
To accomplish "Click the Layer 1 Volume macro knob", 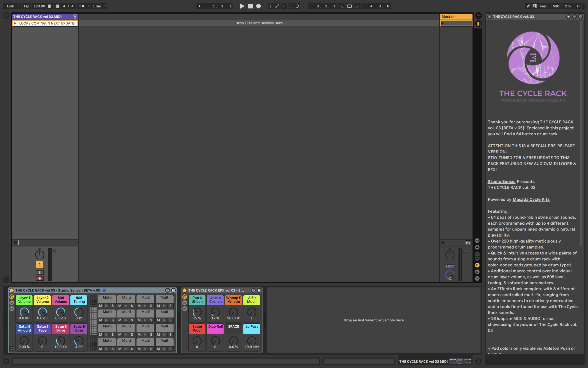I will click(x=24, y=312).
